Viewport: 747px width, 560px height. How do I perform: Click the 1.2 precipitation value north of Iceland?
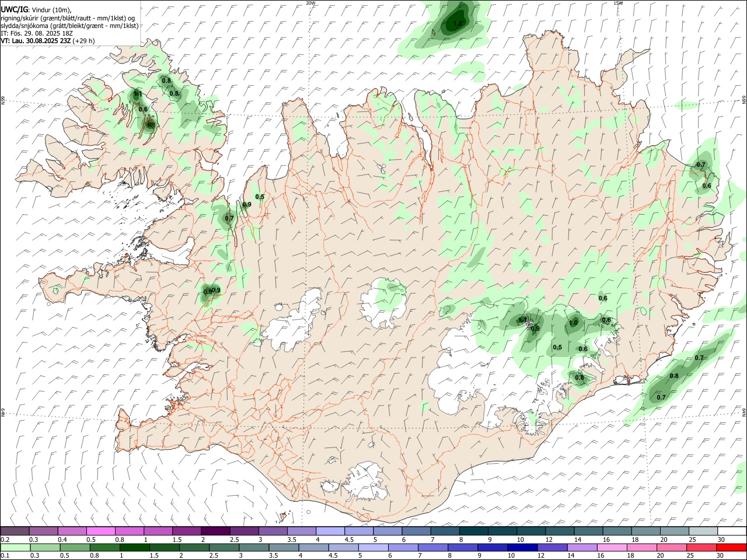[x=458, y=24]
